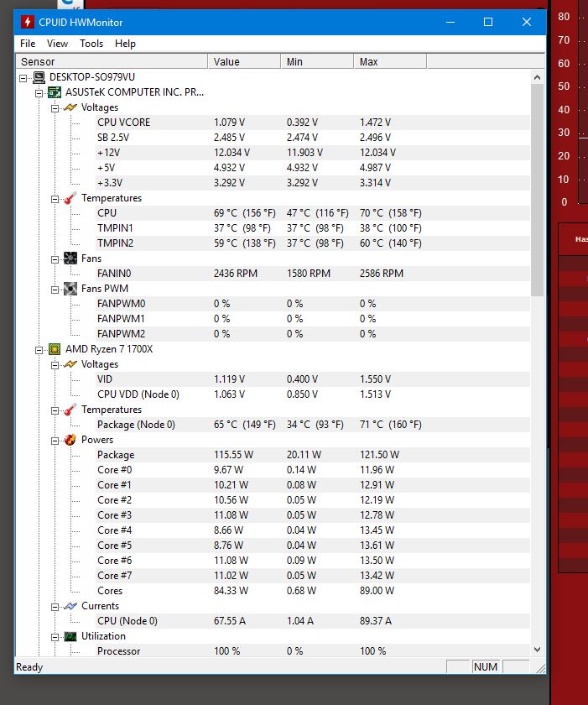Collapse the Powers group

[55, 441]
